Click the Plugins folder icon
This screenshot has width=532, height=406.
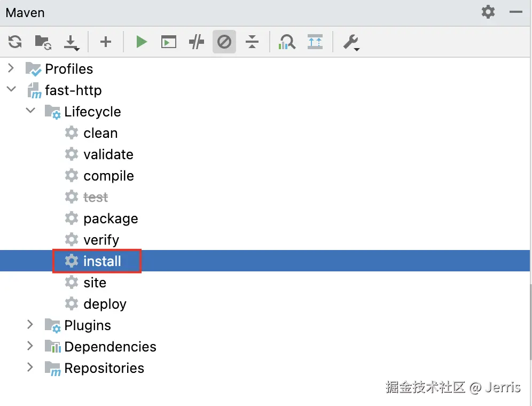coord(52,325)
